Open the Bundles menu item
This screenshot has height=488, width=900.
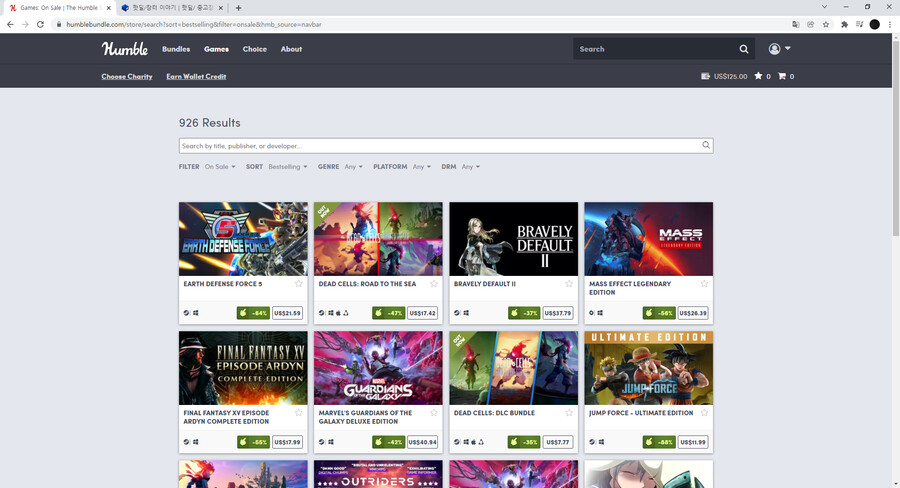[176, 49]
